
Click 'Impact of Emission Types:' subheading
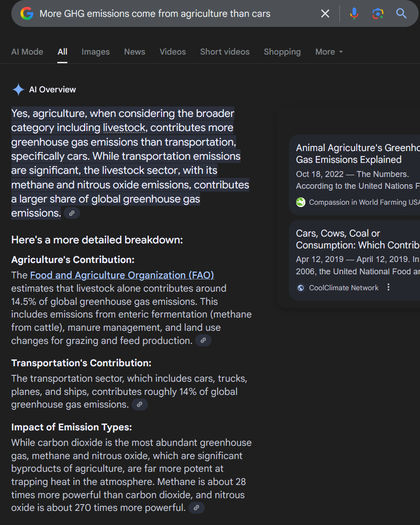[71, 427]
